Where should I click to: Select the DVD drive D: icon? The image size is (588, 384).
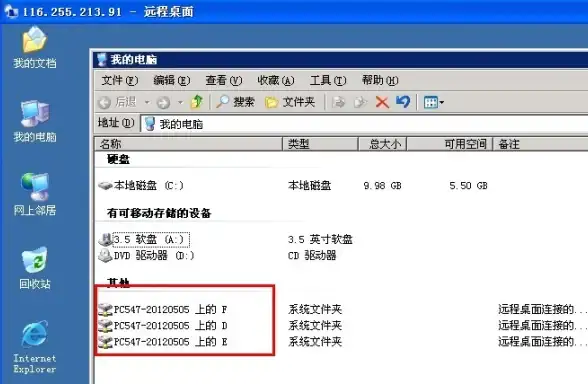click(x=105, y=256)
